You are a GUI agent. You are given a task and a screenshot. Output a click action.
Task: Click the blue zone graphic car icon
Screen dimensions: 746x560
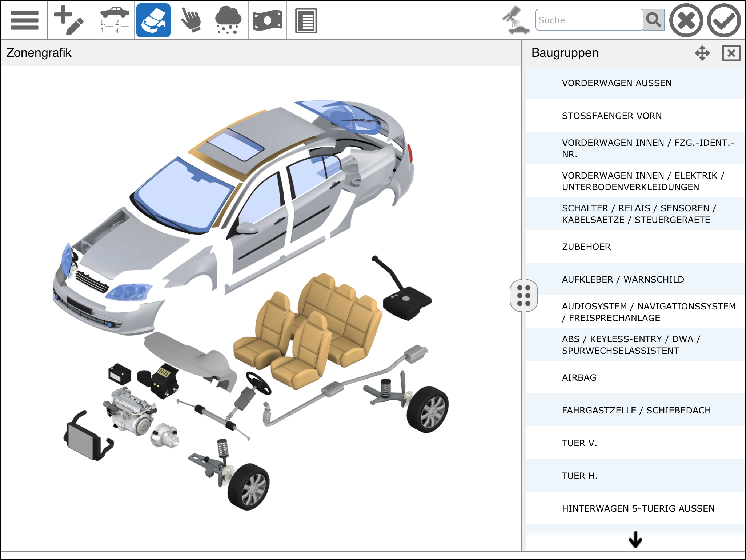153,20
